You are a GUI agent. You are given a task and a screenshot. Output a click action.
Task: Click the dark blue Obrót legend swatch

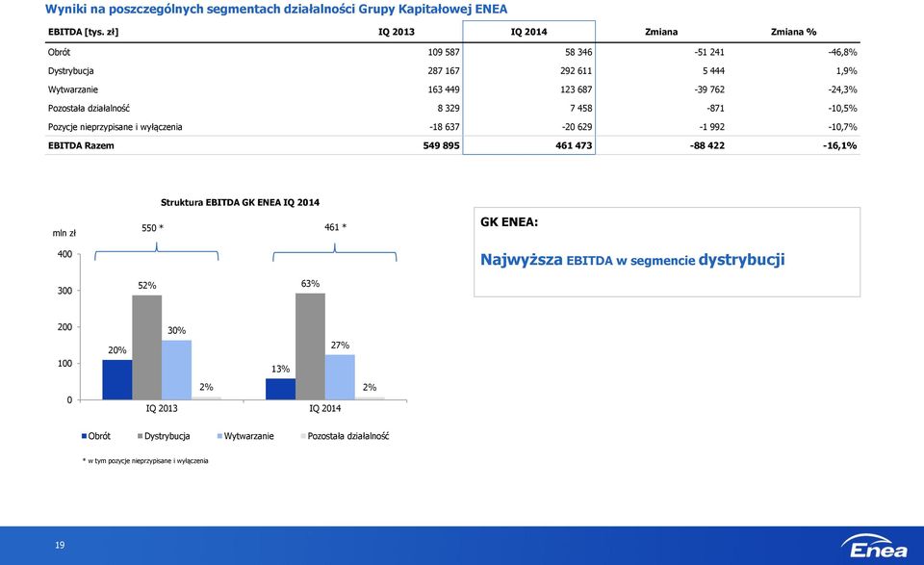[85, 437]
